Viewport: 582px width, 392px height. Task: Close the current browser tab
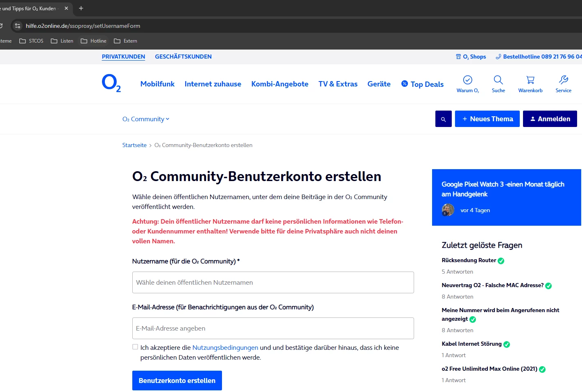tap(66, 8)
